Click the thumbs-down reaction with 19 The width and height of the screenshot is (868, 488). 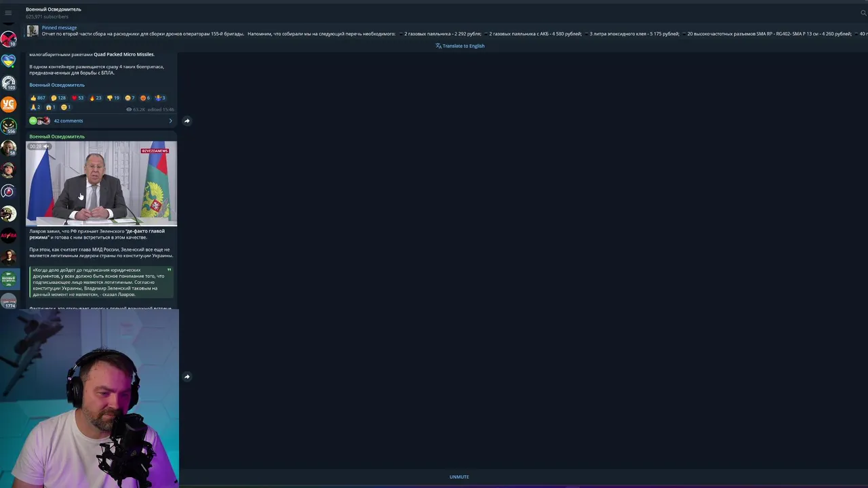(x=113, y=98)
